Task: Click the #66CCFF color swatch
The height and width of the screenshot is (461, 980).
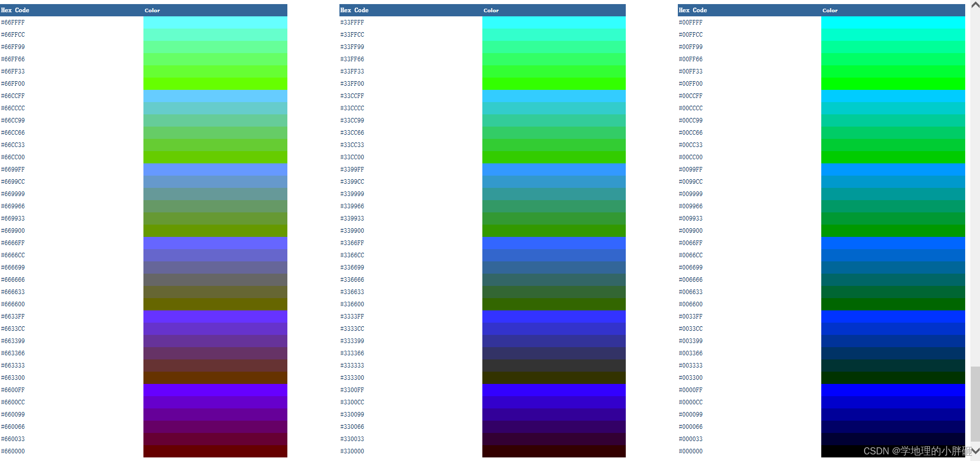Action: click(215, 96)
